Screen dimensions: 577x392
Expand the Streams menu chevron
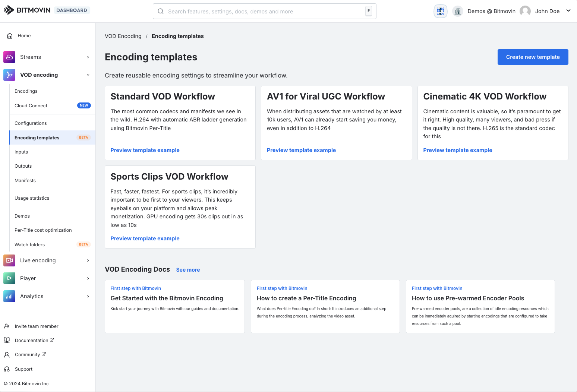(x=88, y=57)
